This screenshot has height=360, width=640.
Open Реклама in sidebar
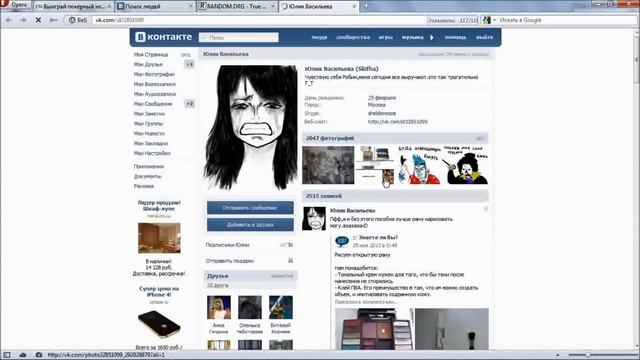144,186
